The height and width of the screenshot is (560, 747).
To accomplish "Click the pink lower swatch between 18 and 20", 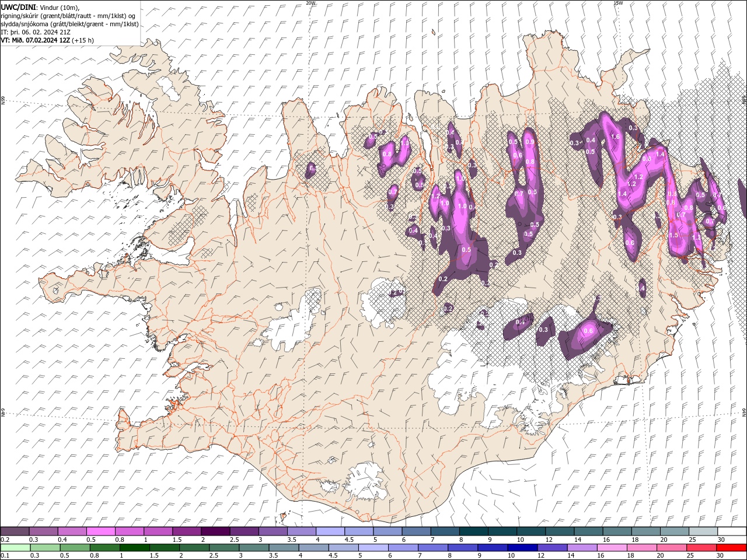I will click(641, 548).
